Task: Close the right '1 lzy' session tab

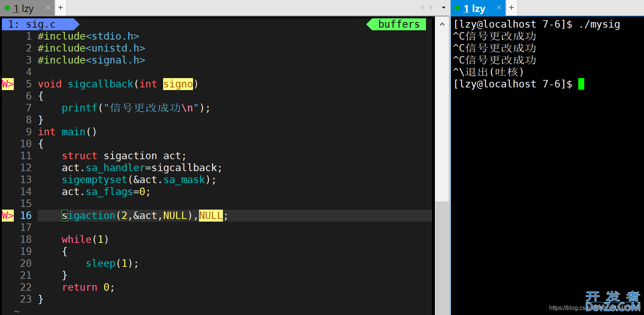Action: coord(499,7)
